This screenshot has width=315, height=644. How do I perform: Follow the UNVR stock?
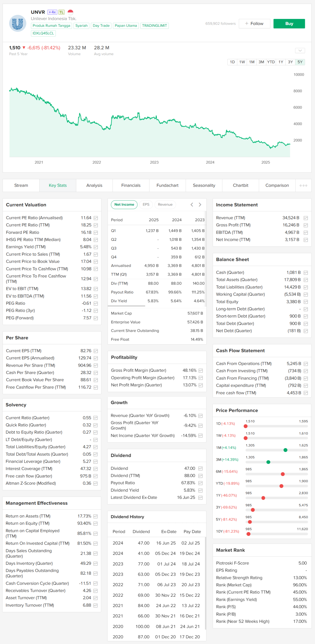pyautogui.click(x=254, y=23)
